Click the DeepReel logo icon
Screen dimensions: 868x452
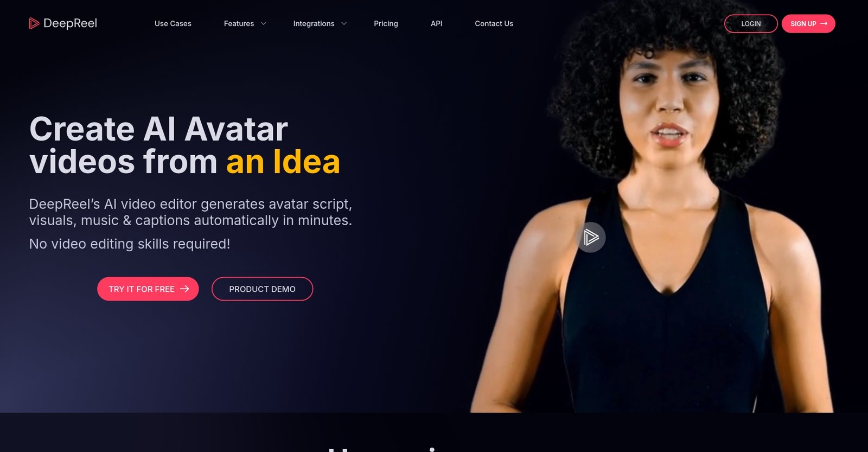pos(34,23)
